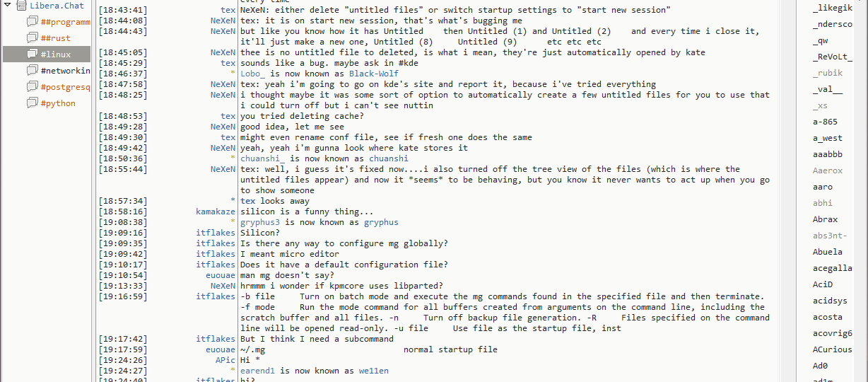Click the chat bubble icon beside #python
Viewport: 868px width, 382px height.
click(32, 103)
